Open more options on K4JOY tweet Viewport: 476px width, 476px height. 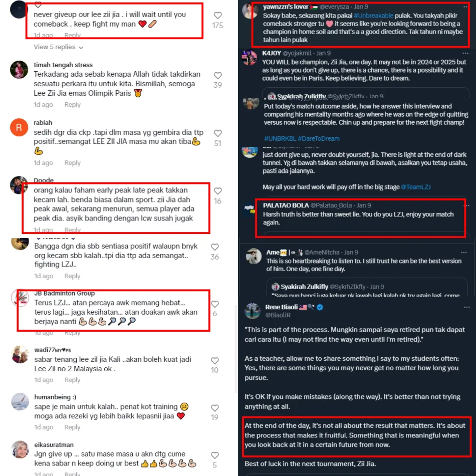click(x=465, y=53)
